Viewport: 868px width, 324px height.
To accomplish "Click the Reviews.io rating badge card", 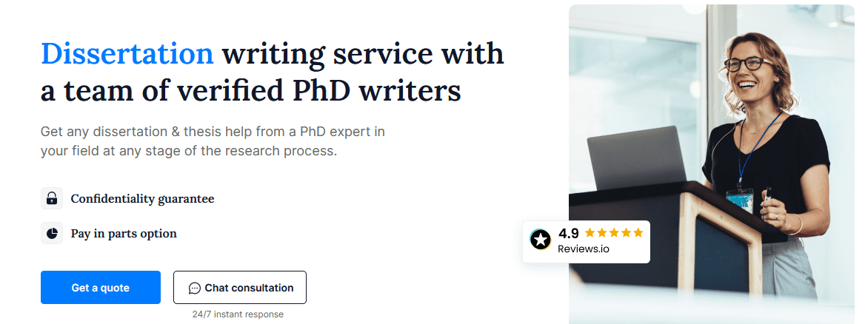I will pyautogui.click(x=587, y=242).
